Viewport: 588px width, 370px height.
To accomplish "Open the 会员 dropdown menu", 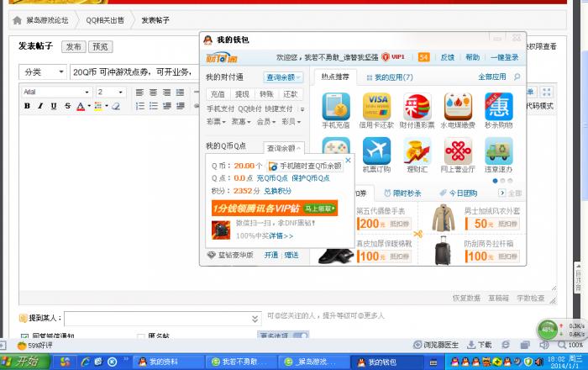I will pos(266,122).
